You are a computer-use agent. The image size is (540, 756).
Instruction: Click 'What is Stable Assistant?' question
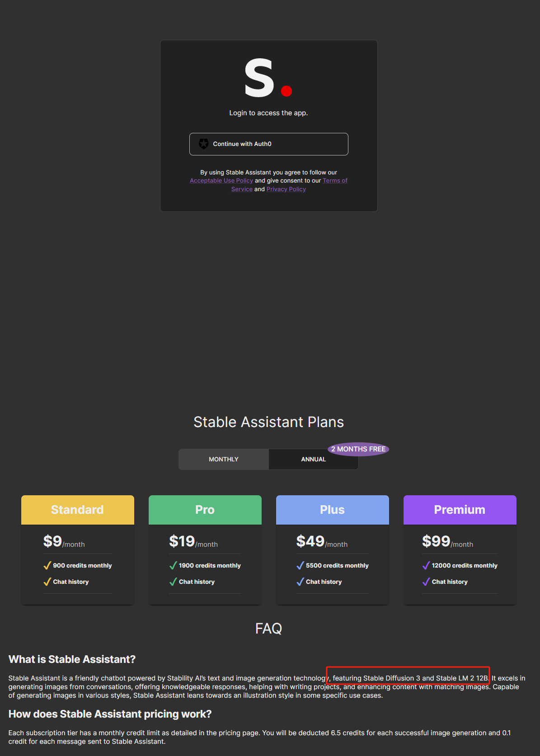click(x=72, y=659)
